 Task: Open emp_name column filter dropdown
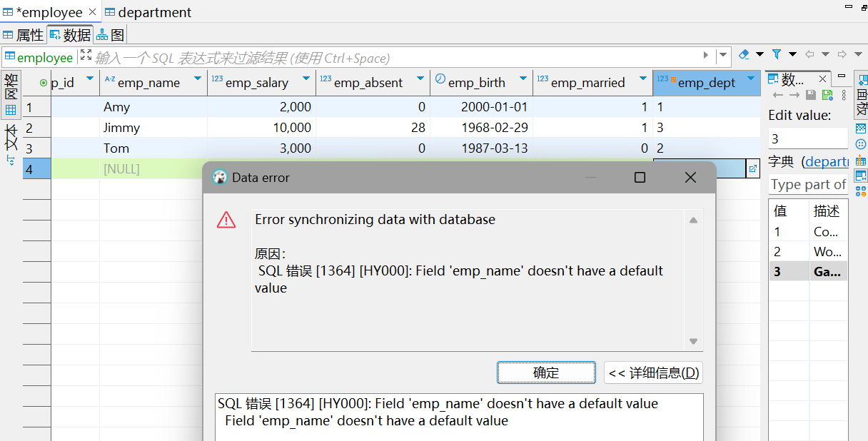click(x=197, y=79)
